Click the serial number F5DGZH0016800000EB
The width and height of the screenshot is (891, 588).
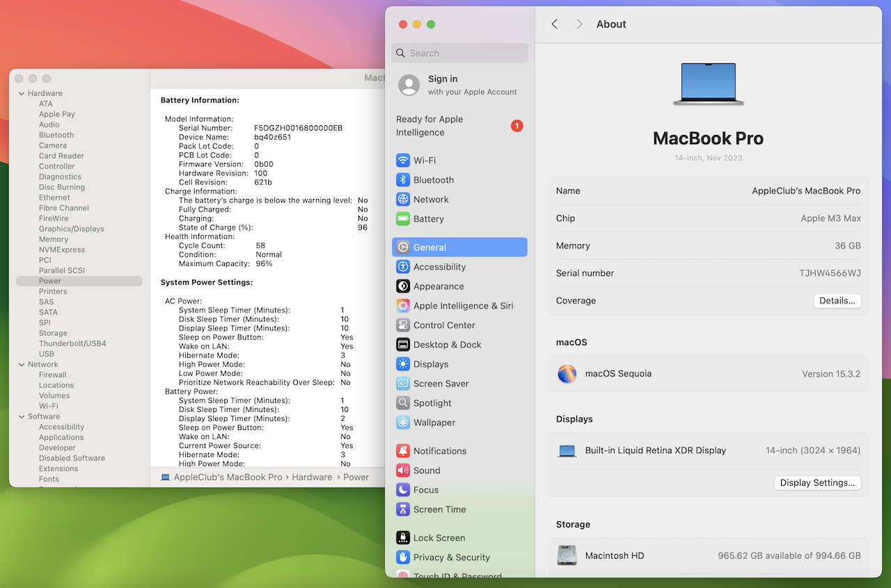(298, 128)
